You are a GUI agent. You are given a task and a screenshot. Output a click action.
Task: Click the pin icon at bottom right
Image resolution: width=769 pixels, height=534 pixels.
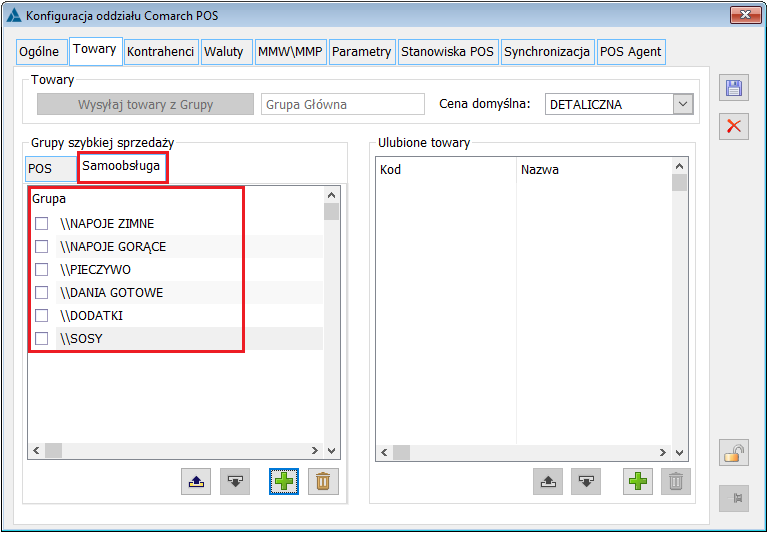tap(734, 498)
